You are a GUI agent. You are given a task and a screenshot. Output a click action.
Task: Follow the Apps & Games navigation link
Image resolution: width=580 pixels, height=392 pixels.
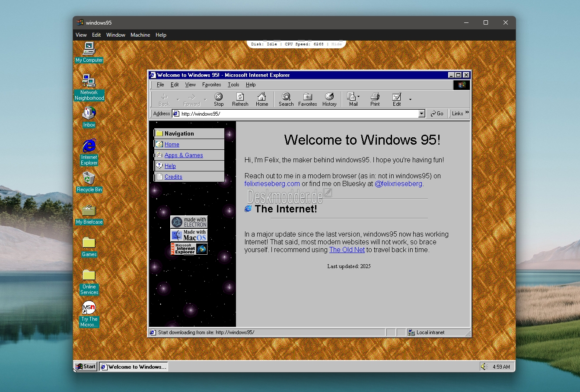[x=184, y=155]
